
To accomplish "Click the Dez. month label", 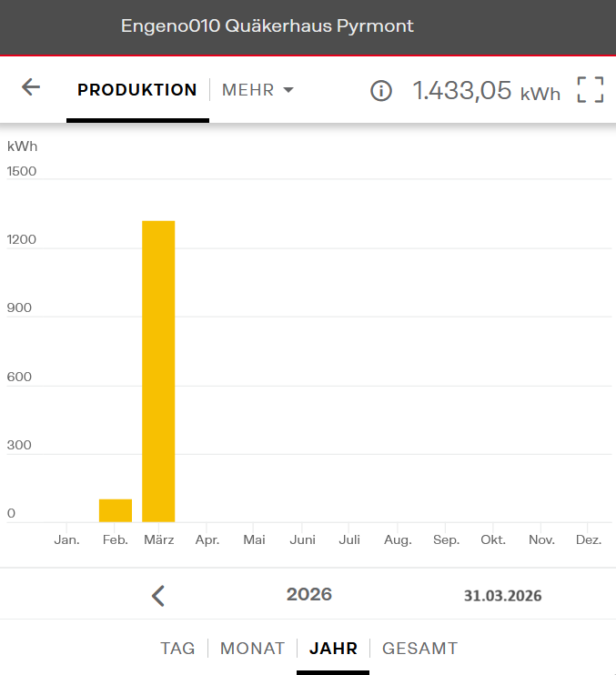I will pos(589,539).
